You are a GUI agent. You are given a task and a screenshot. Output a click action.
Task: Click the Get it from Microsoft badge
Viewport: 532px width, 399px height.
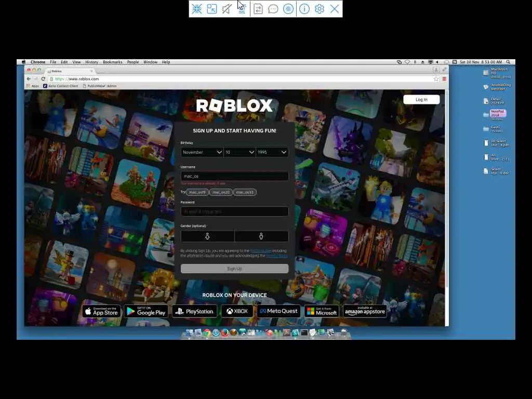(322, 311)
